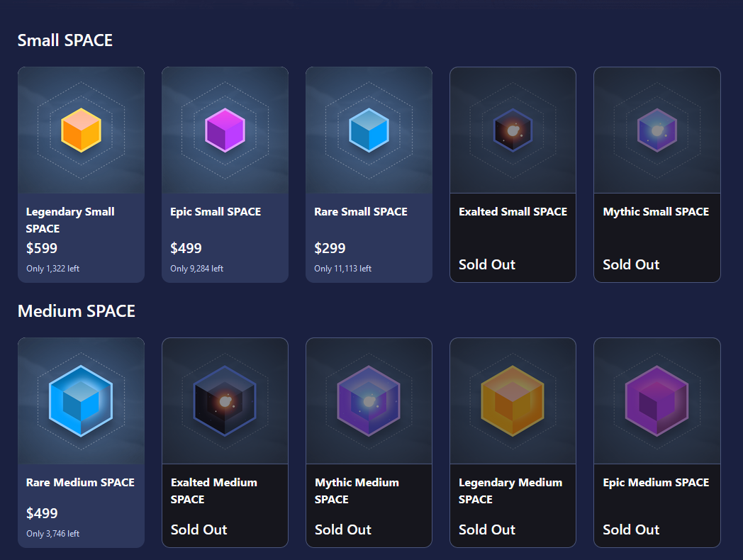Open the Mythic Medium SPACE title

(x=357, y=491)
